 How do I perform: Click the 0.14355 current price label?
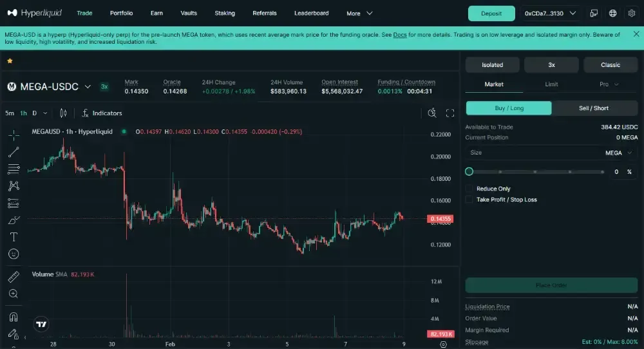[440, 219]
